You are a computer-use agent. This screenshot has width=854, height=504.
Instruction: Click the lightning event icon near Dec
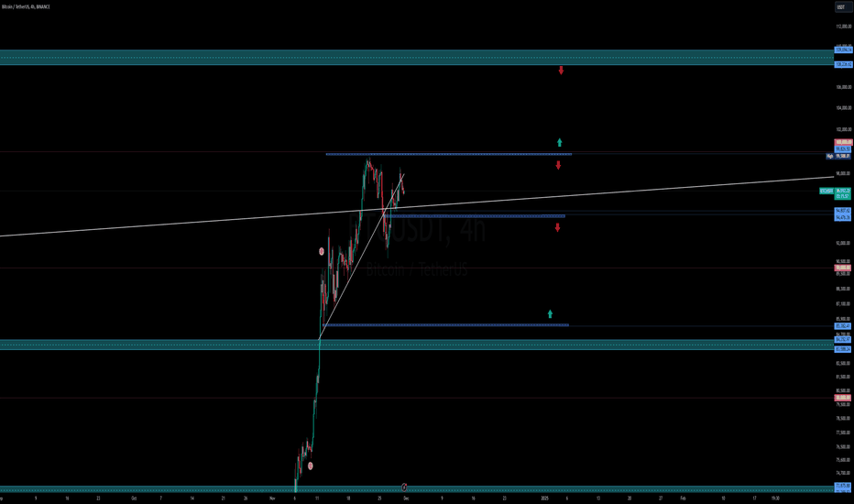click(x=404, y=487)
